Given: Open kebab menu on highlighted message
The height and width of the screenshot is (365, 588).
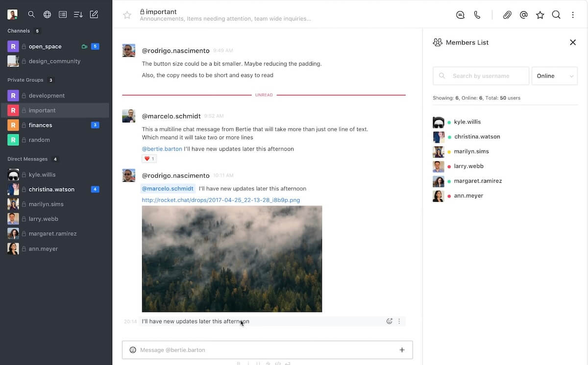Looking at the screenshot, I should [399, 321].
